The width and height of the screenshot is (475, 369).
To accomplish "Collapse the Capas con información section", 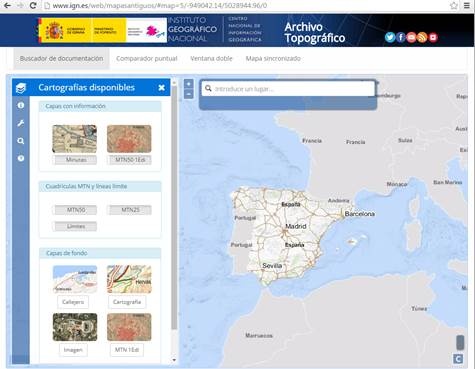I will [x=100, y=106].
